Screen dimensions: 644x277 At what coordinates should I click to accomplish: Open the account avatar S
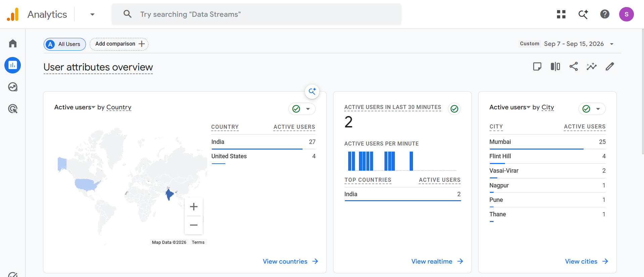626,14
